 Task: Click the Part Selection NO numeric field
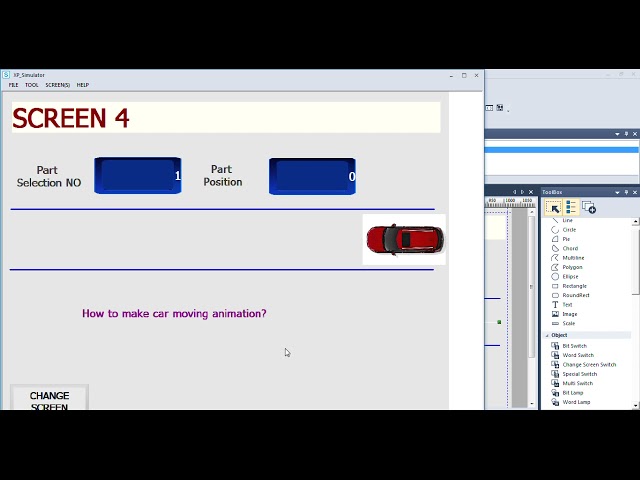pos(138,176)
